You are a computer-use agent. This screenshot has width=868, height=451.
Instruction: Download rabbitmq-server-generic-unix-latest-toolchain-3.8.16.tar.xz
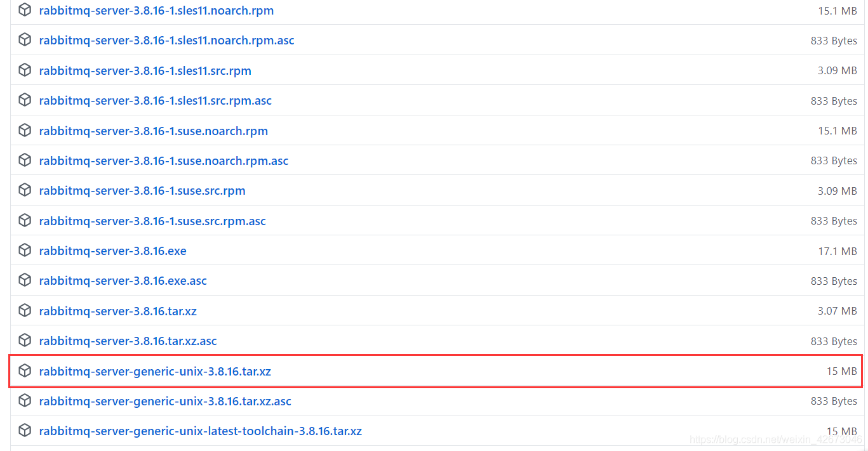click(200, 431)
